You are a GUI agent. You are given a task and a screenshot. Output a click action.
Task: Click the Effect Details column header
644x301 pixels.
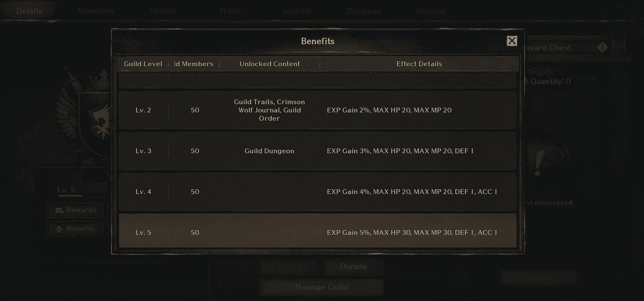pyautogui.click(x=419, y=64)
